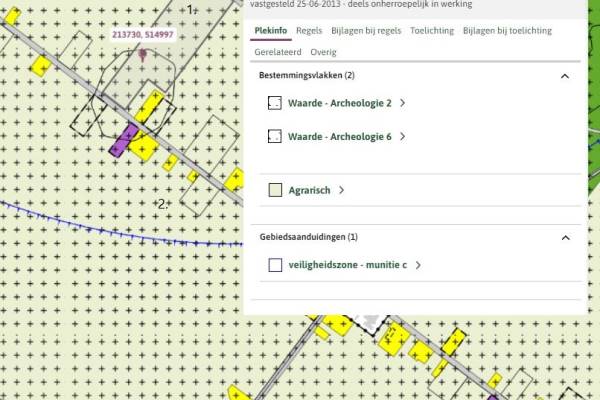Open the Agrarisch zoning link

pos(309,190)
